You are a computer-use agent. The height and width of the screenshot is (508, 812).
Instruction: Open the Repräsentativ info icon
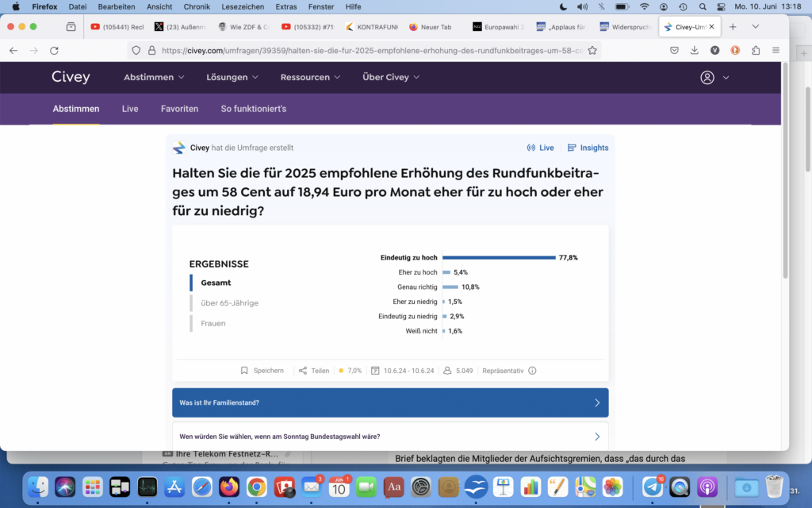(x=532, y=371)
